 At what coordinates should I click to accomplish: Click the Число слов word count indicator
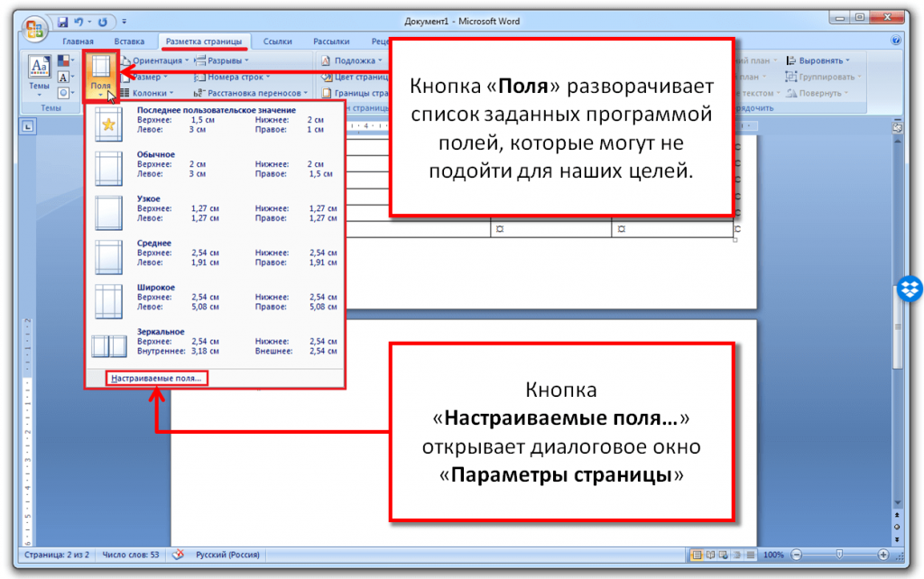click(x=133, y=555)
